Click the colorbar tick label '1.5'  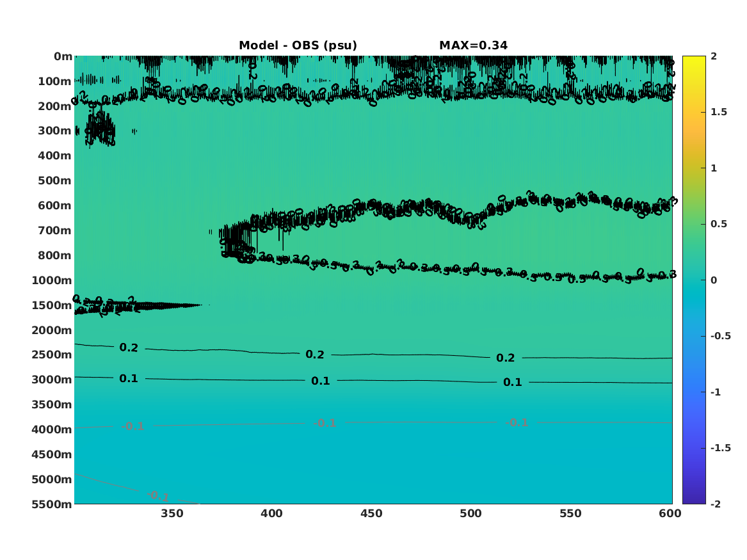tap(719, 112)
